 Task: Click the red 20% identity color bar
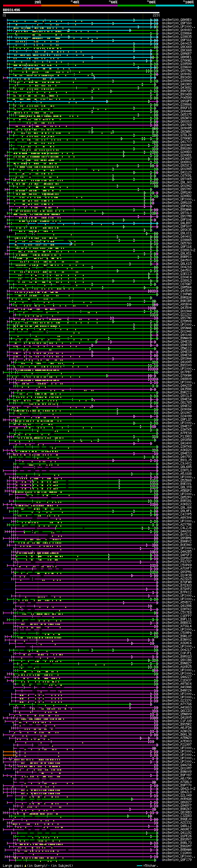pyautogui.click(x=22, y=6)
